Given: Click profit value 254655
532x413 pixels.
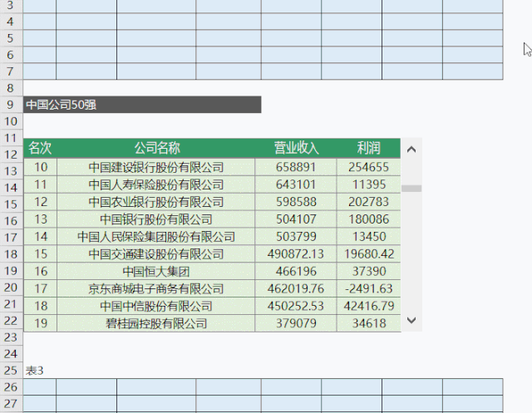Looking at the screenshot, I should click(x=369, y=167).
